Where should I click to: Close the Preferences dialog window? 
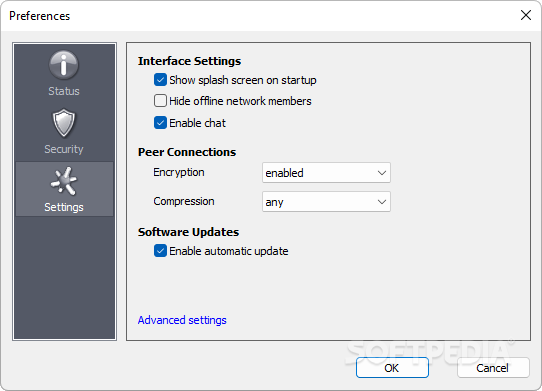click(526, 15)
